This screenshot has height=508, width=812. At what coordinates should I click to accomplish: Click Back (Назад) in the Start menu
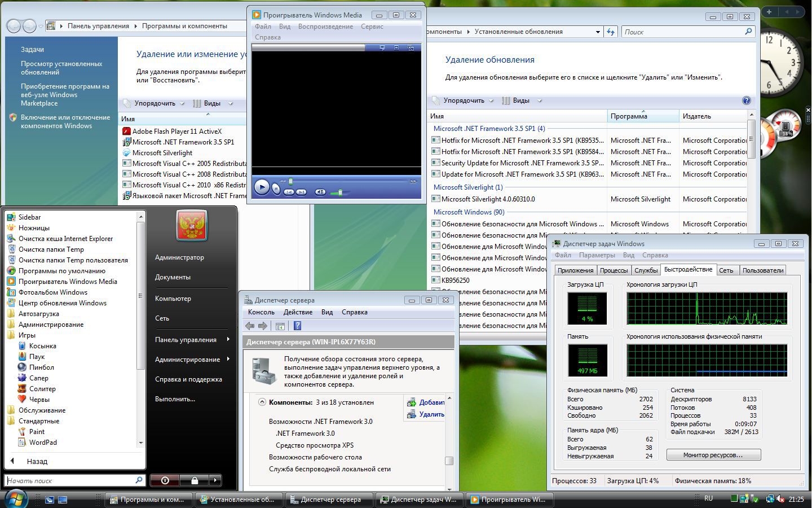point(37,461)
